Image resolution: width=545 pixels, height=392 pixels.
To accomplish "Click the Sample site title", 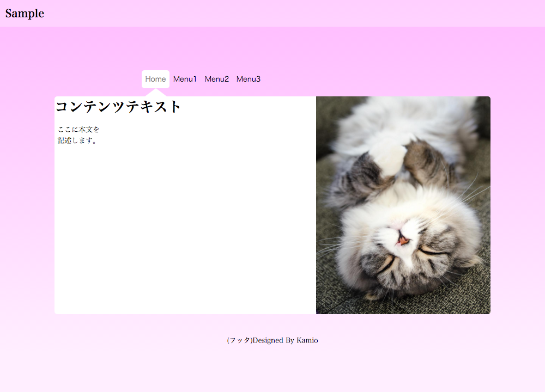I will (x=25, y=14).
